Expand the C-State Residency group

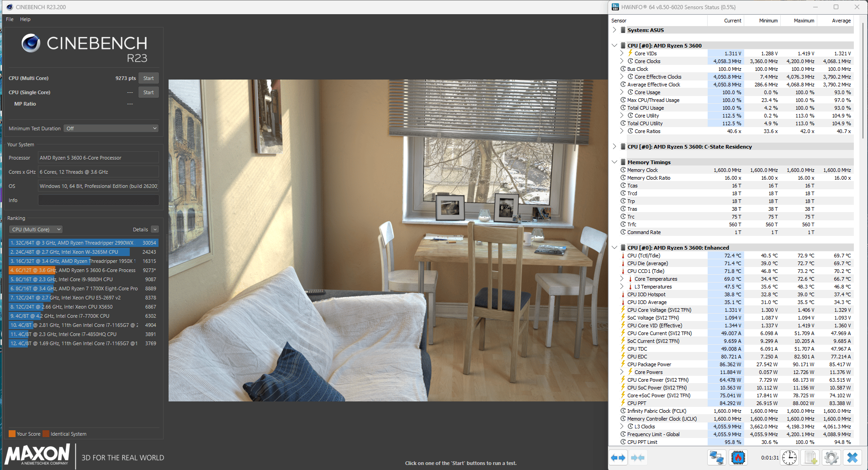614,147
